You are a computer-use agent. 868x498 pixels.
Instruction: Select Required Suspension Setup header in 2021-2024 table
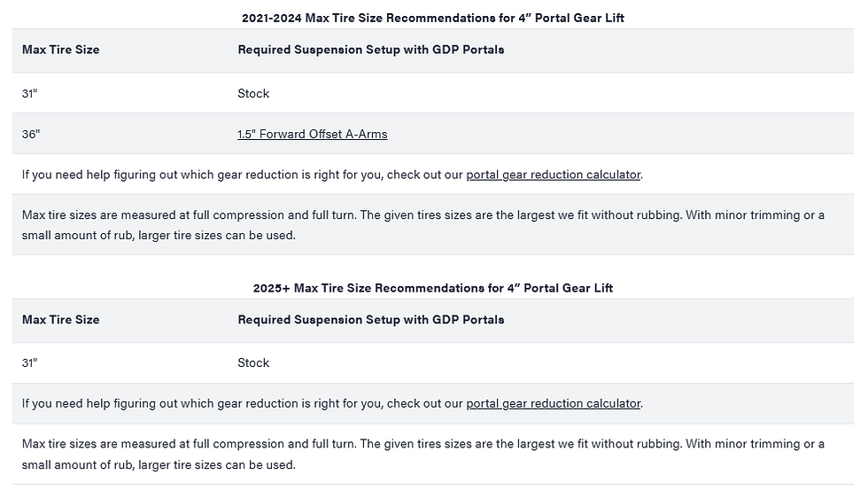click(370, 50)
